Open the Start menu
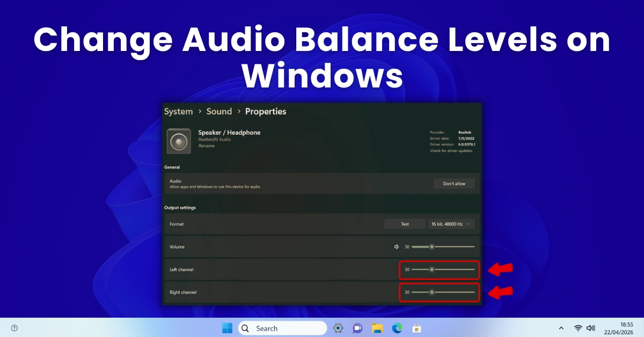This screenshot has width=644, height=337. (227, 328)
